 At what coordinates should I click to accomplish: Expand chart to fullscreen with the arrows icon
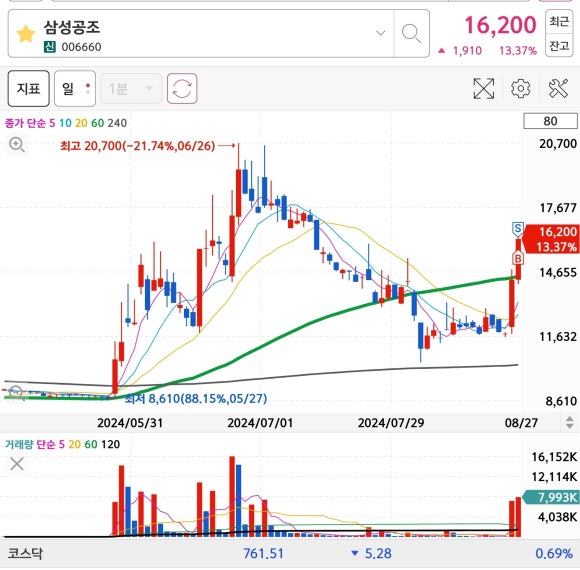[484, 89]
